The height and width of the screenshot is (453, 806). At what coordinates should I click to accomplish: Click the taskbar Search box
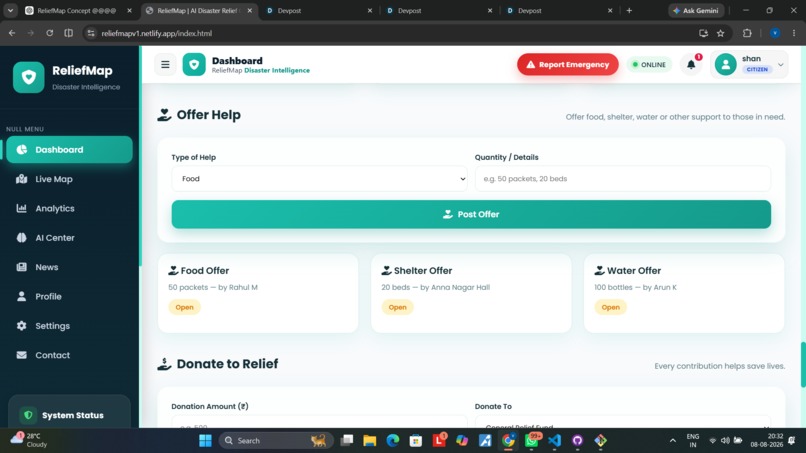(x=276, y=441)
